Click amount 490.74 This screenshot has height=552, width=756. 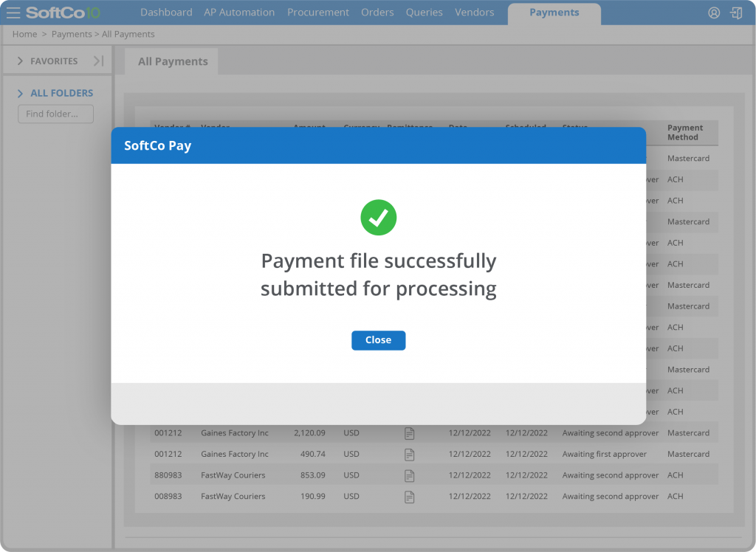pos(312,454)
